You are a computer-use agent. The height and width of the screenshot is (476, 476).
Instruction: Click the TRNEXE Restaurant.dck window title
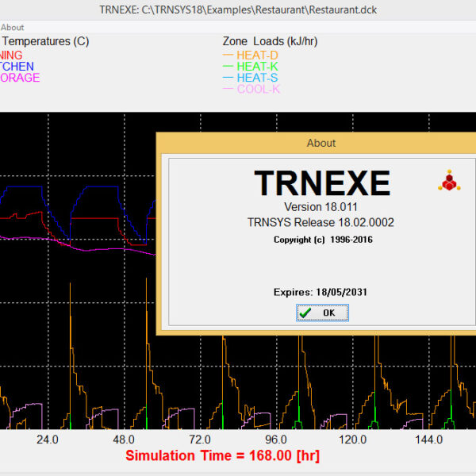(238, 10)
